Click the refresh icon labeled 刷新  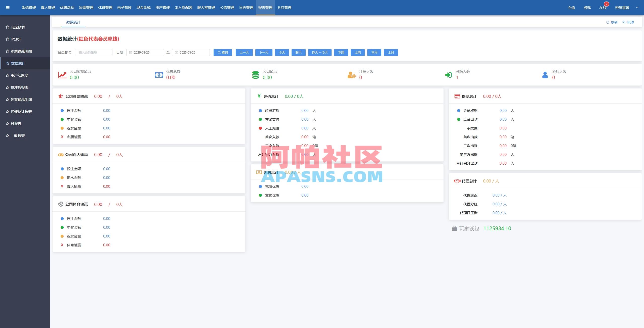608,22
